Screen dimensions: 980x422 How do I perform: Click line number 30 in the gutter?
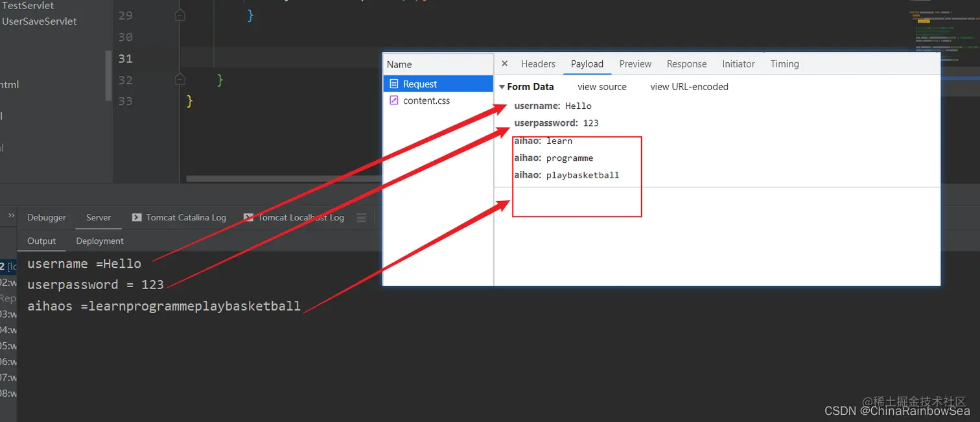click(x=125, y=37)
